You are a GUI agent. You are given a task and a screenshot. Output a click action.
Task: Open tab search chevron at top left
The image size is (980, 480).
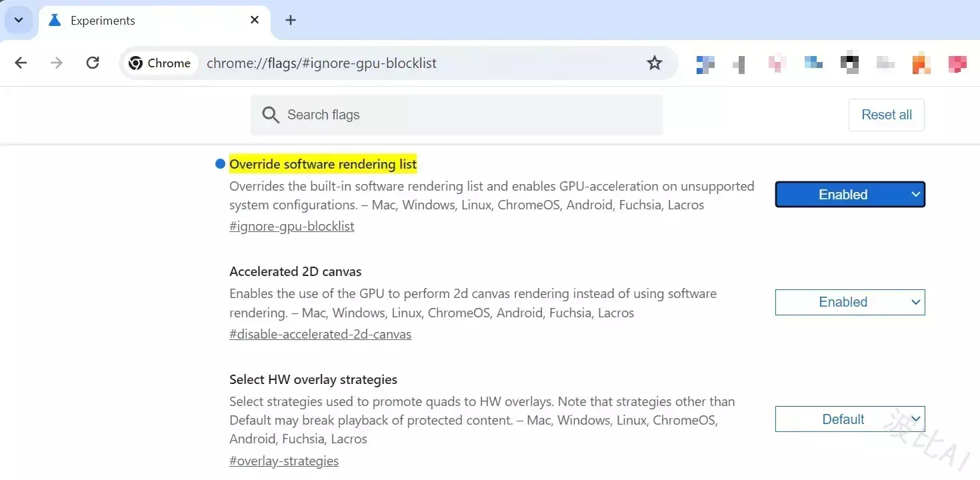click(19, 20)
